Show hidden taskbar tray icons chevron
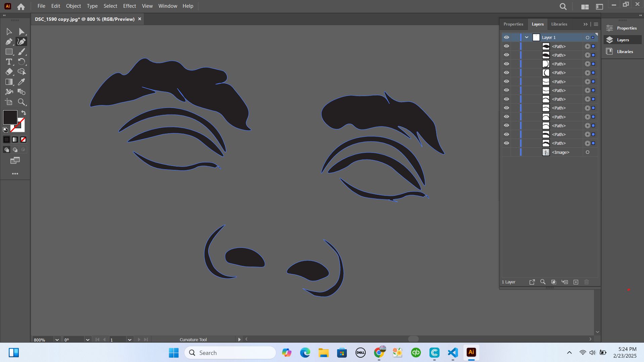Image resolution: width=644 pixels, height=362 pixels. click(569, 353)
